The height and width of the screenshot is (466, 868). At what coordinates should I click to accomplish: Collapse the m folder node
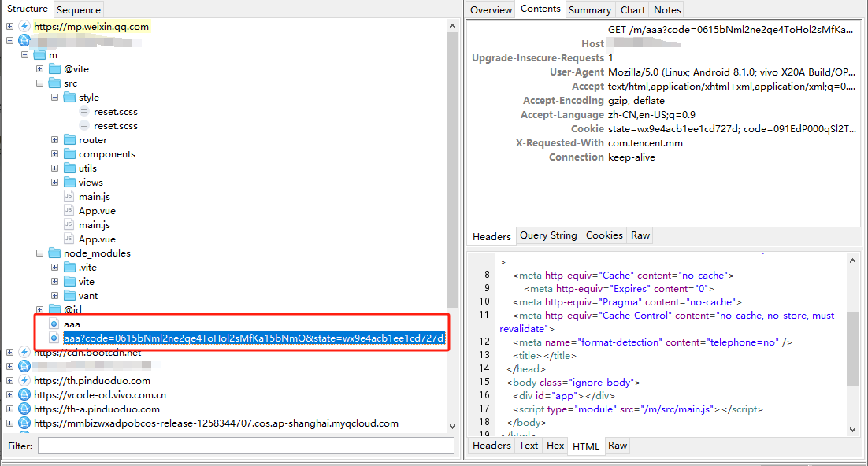tap(24, 55)
